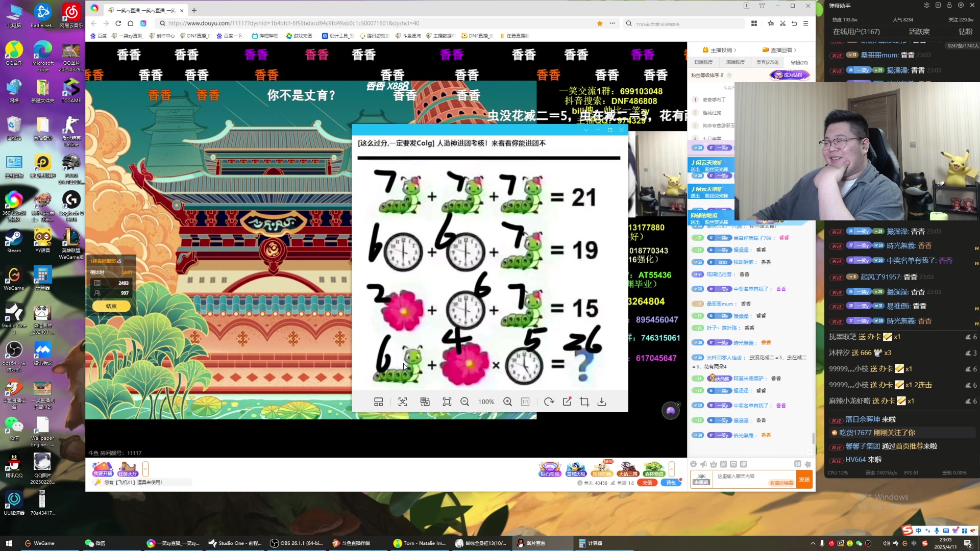
Task: Click the 充值 recharge button
Action: click(647, 483)
